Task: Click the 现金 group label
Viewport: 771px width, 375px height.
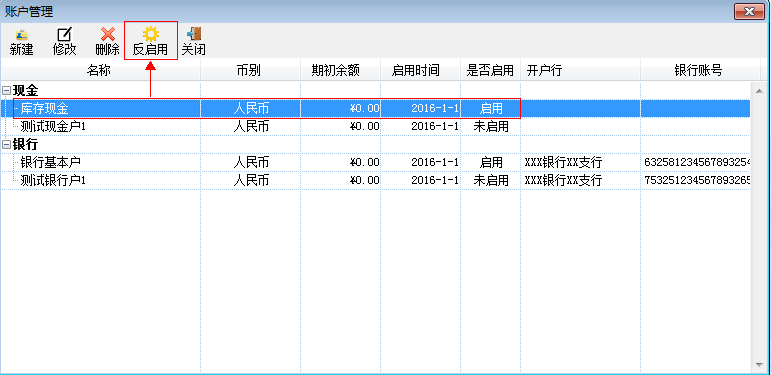Action: pyautogui.click(x=26, y=90)
